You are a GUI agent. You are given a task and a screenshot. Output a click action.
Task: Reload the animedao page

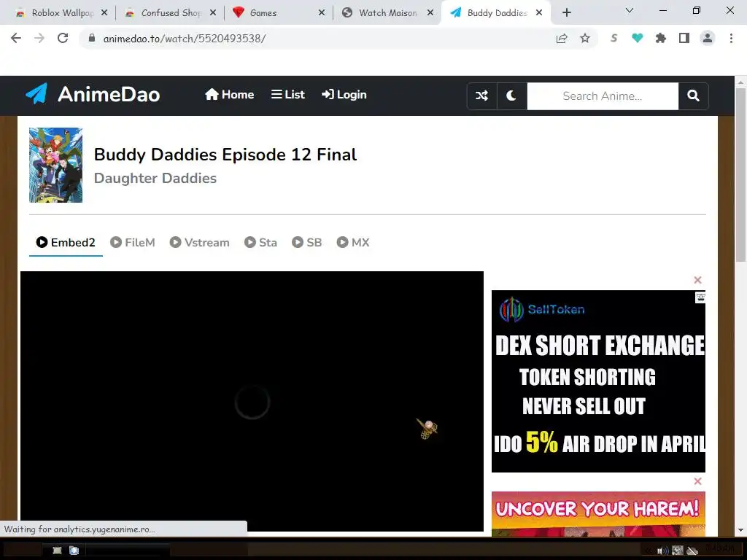click(x=63, y=38)
